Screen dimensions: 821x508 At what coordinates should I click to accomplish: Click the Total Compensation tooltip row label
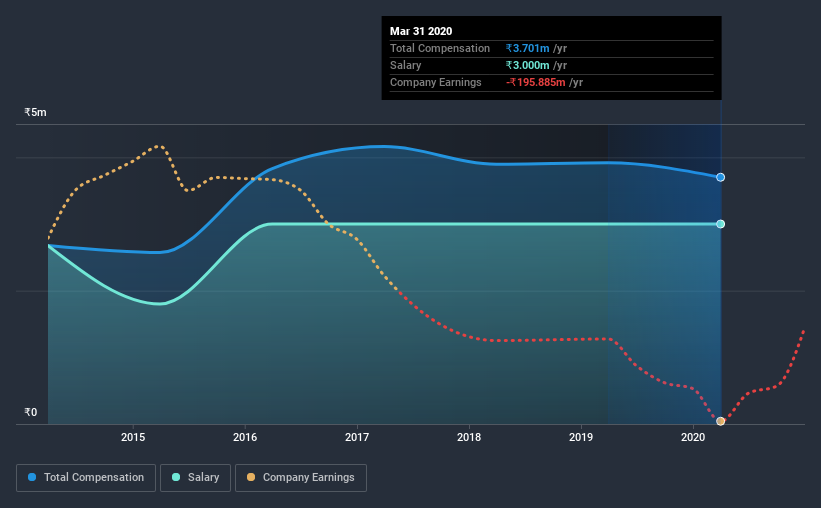pos(440,49)
